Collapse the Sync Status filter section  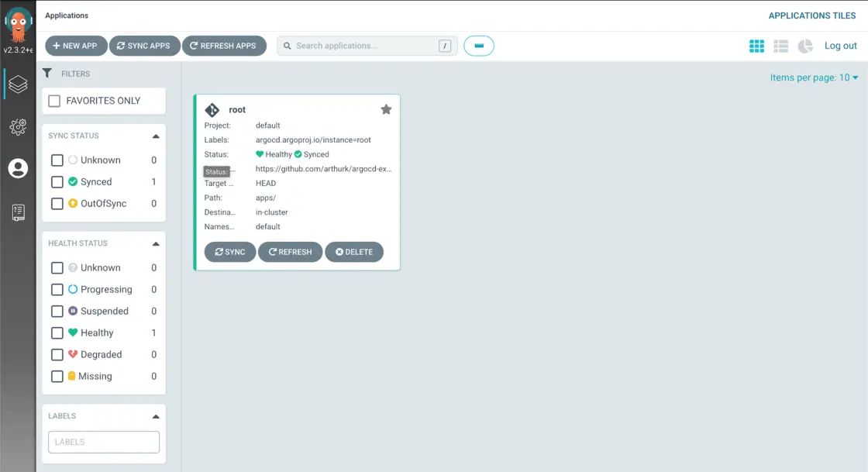pyautogui.click(x=156, y=136)
